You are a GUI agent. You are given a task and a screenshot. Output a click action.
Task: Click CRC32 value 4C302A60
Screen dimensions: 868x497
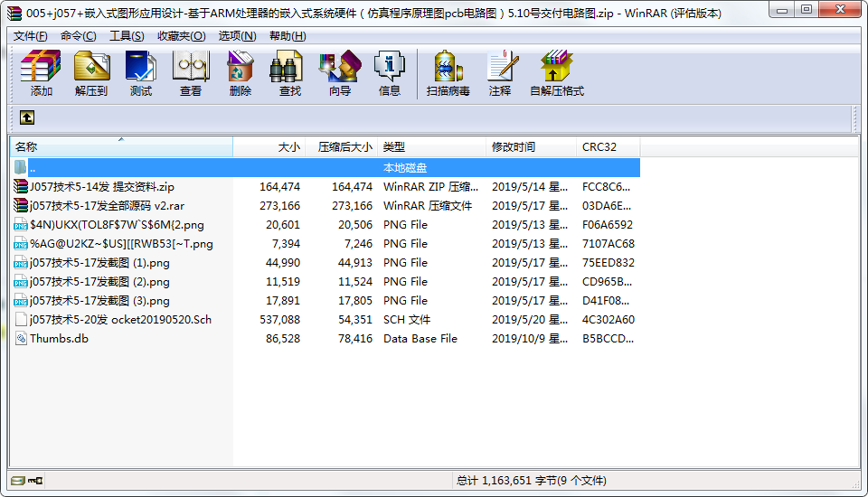[x=608, y=319]
